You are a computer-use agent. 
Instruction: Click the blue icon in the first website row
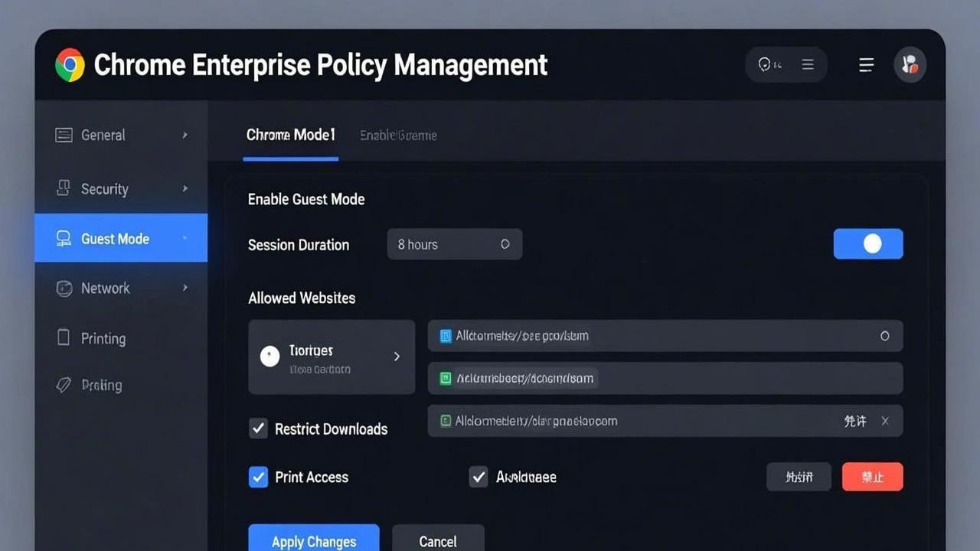[x=446, y=336]
